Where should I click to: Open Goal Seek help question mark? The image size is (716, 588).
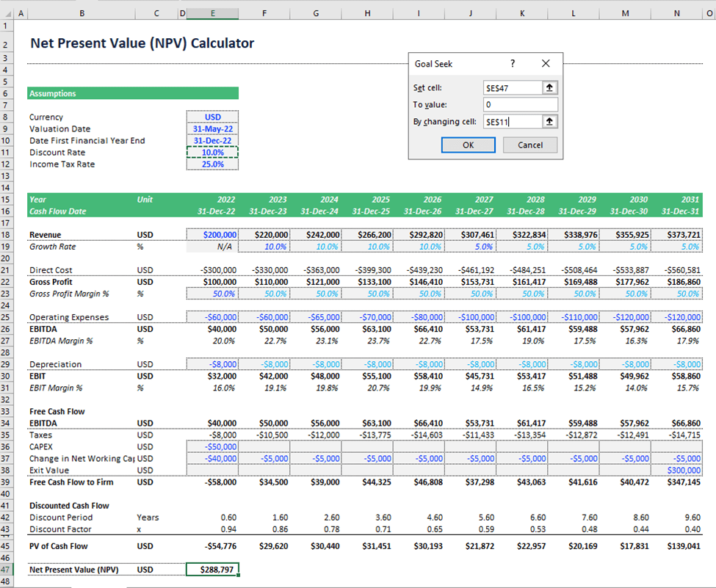pyautogui.click(x=513, y=63)
